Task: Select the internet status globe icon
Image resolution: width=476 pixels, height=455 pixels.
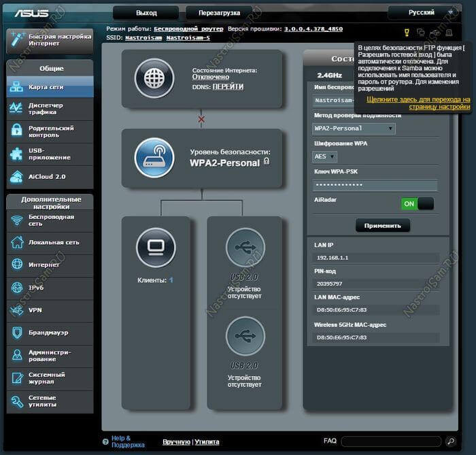Action: (154, 78)
